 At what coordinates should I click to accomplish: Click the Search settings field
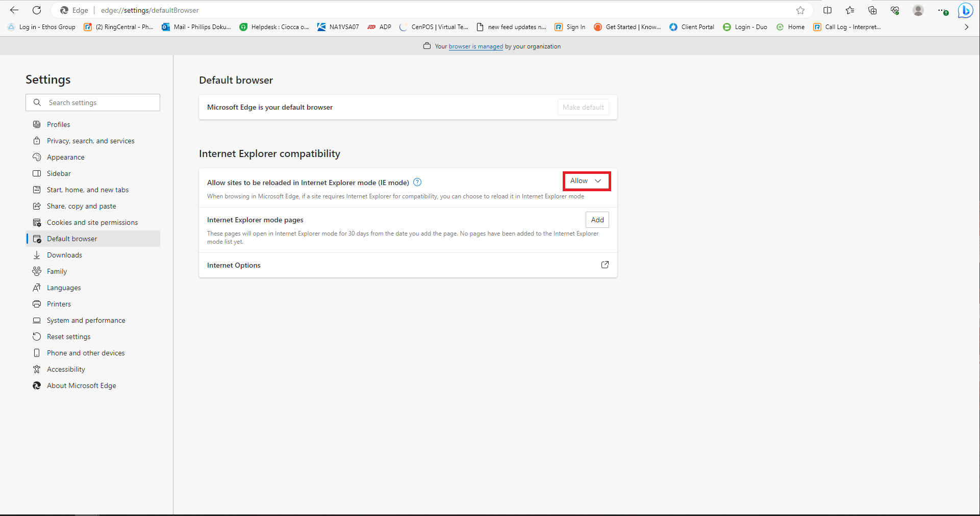pos(93,102)
